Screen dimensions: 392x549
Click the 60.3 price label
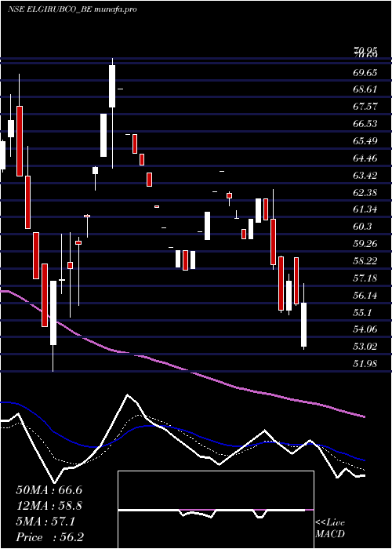(x=362, y=227)
